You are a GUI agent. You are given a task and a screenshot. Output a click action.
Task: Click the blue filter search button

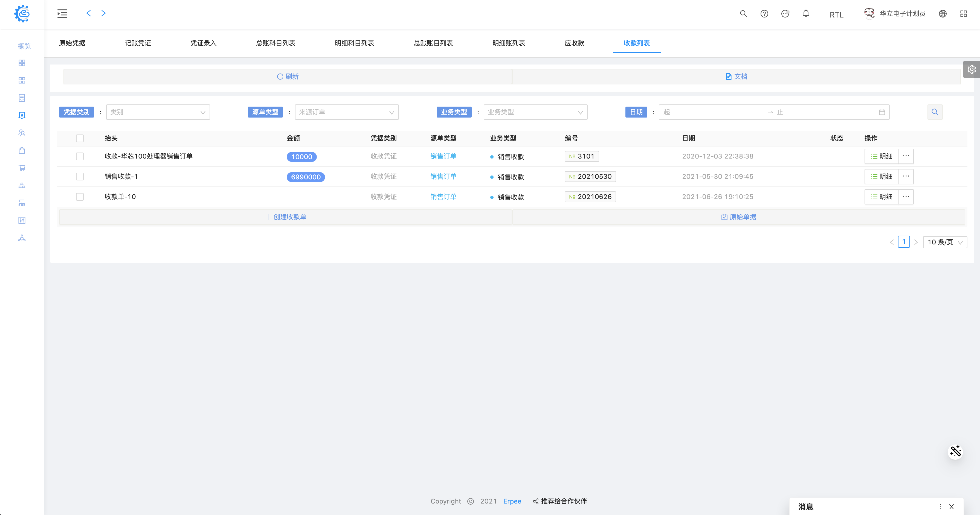[x=935, y=112]
